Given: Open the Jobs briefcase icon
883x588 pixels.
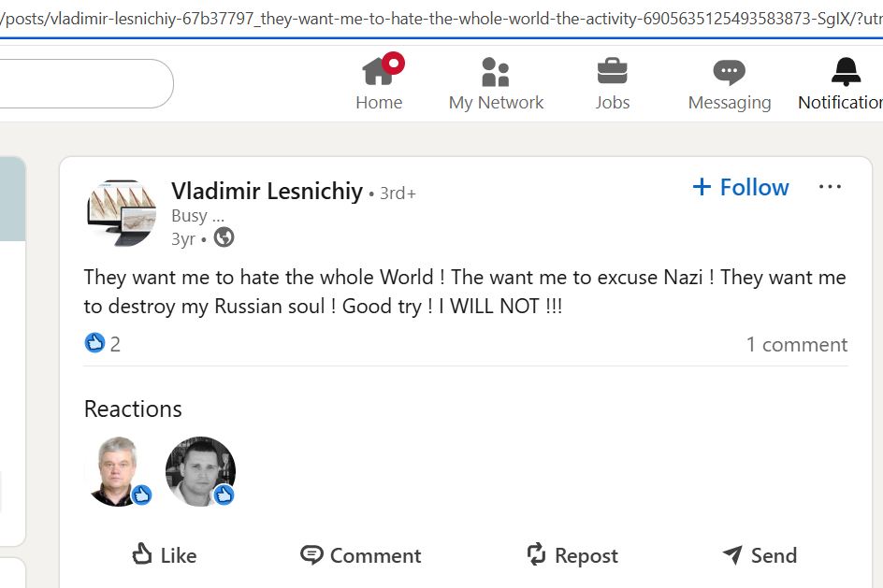Looking at the screenshot, I should 612,72.
